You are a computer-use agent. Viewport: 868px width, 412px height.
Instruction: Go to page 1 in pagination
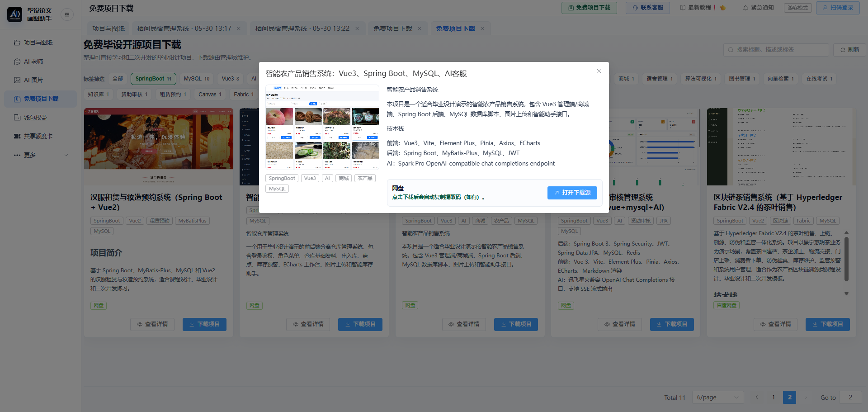(774, 398)
